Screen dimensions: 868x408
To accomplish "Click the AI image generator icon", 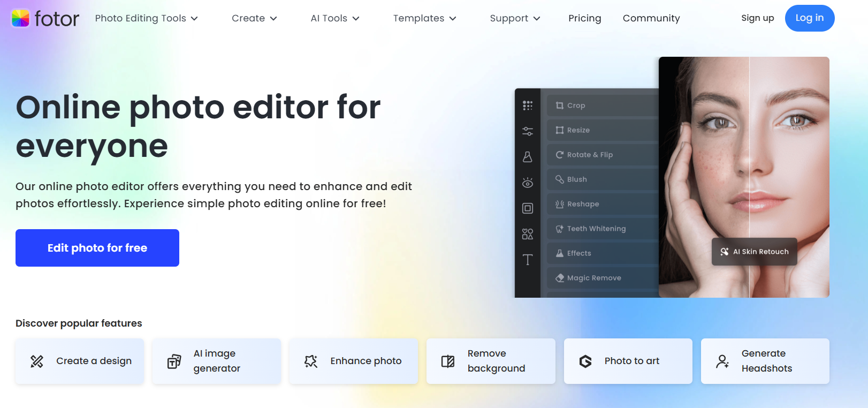I will pyautogui.click(x=174, y=361).
